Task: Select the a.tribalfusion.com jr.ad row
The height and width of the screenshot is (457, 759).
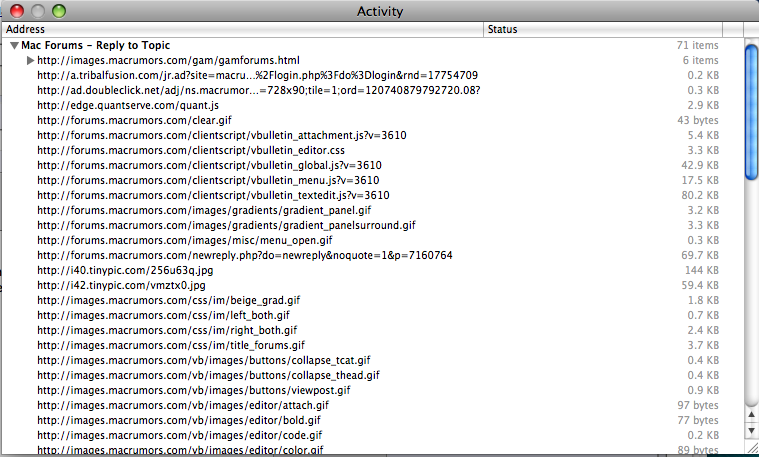Action: pyautogui.click(x=373, y=76)
